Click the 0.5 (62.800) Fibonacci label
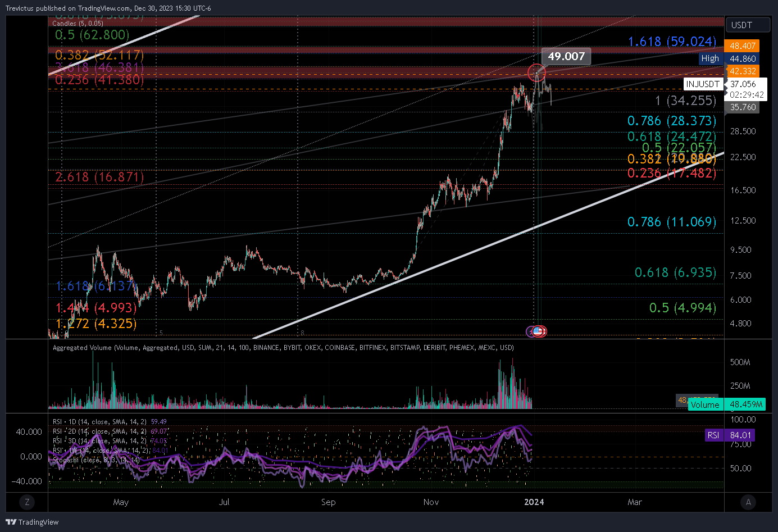778x532 pixels. click(92, 35)
